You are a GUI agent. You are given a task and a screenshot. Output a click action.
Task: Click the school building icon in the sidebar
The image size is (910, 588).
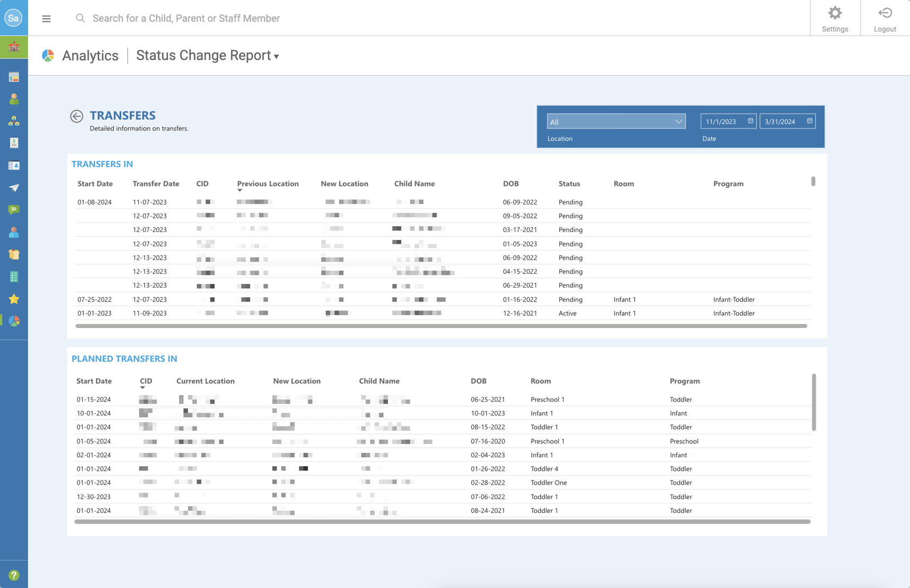click(x=14, y=47)
